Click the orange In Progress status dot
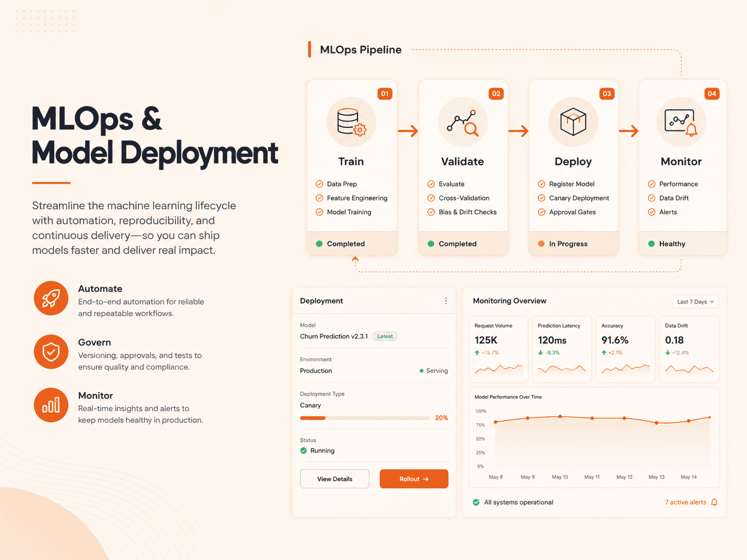The height and width of the screenshot is (560, 747). click(541, 244)
